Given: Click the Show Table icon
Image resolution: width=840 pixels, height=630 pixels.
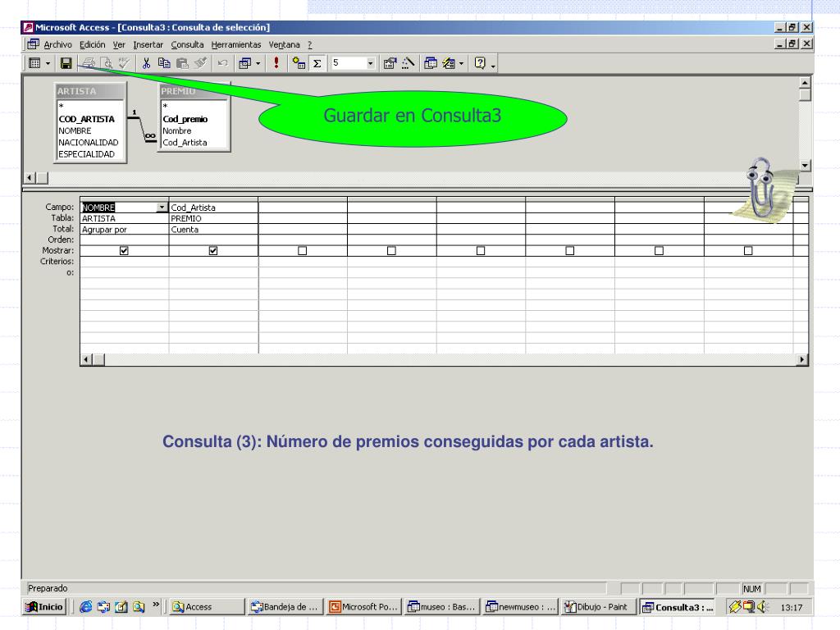Looking at the screenshot, I should 299,63.
